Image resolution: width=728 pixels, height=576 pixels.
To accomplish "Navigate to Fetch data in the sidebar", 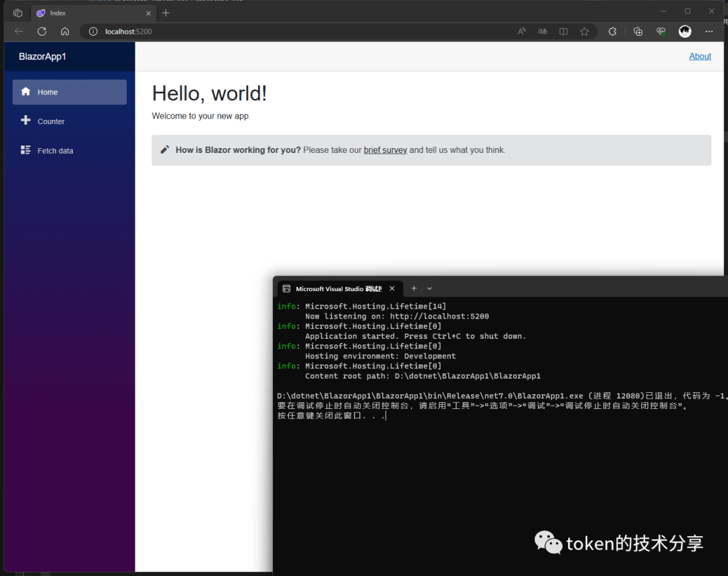I will pos(69,150).
